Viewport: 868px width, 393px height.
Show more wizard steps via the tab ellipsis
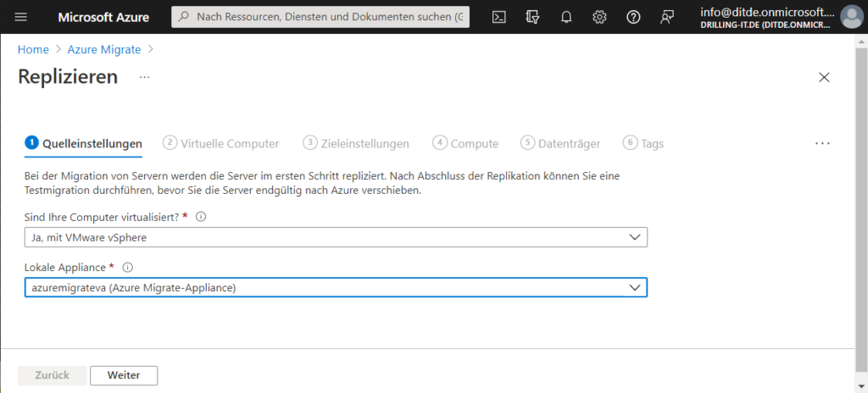[x=822, y=143]
